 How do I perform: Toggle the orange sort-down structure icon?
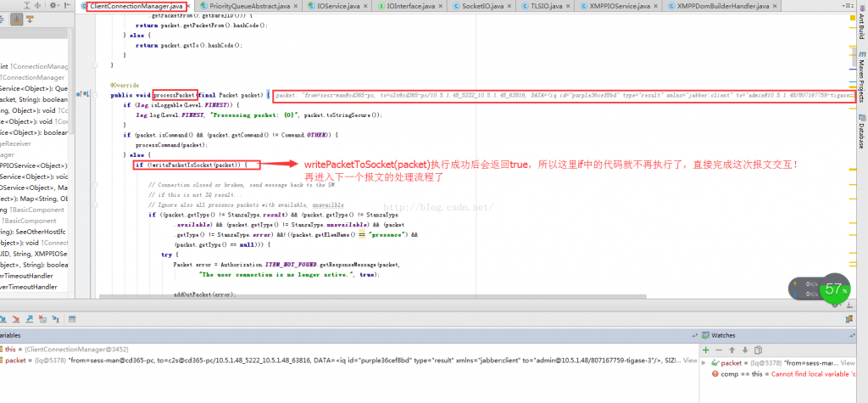(30, 20)
